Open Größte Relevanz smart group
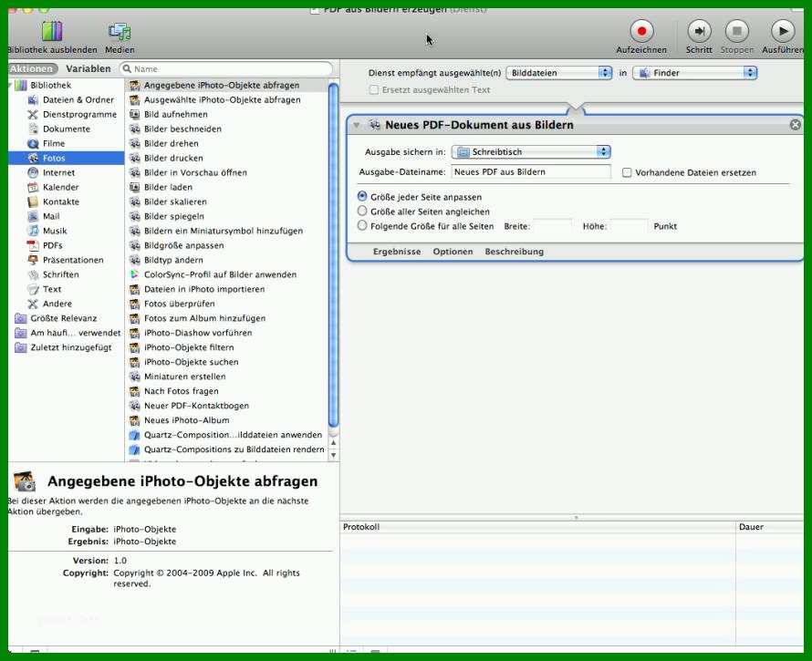Screen dimensions: 812x661 pos(56,318)
